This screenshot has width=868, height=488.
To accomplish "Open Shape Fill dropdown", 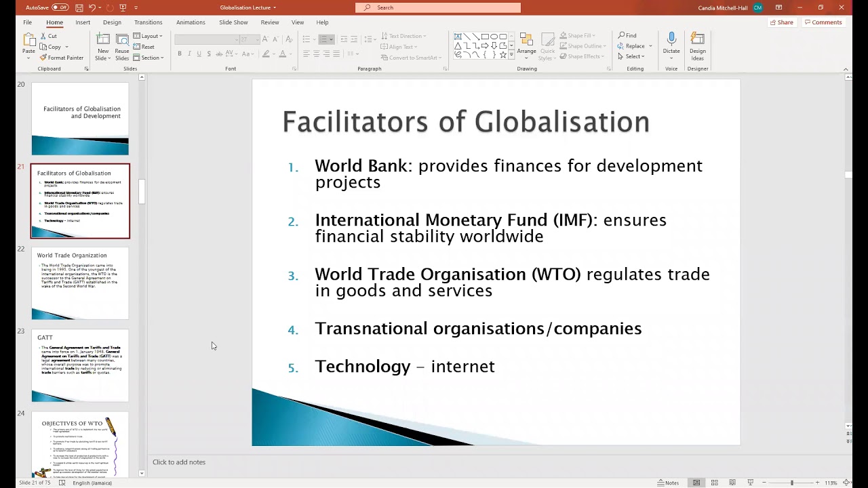I will click(578, 35).
